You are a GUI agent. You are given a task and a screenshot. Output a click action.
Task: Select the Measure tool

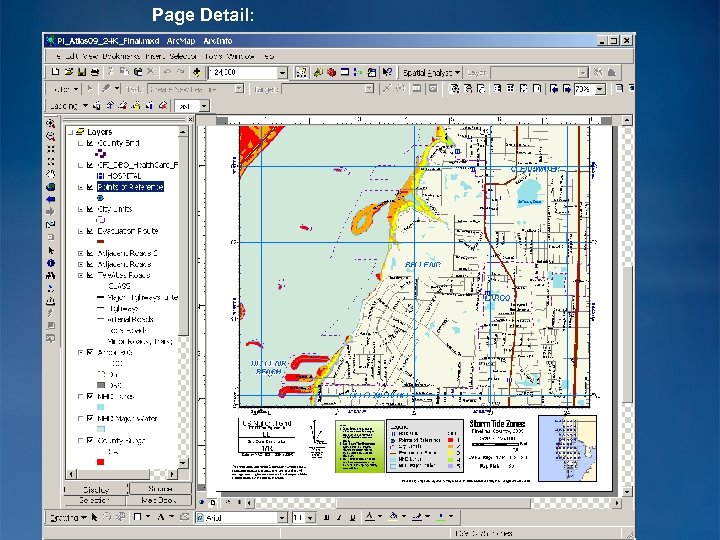(51, 301)
